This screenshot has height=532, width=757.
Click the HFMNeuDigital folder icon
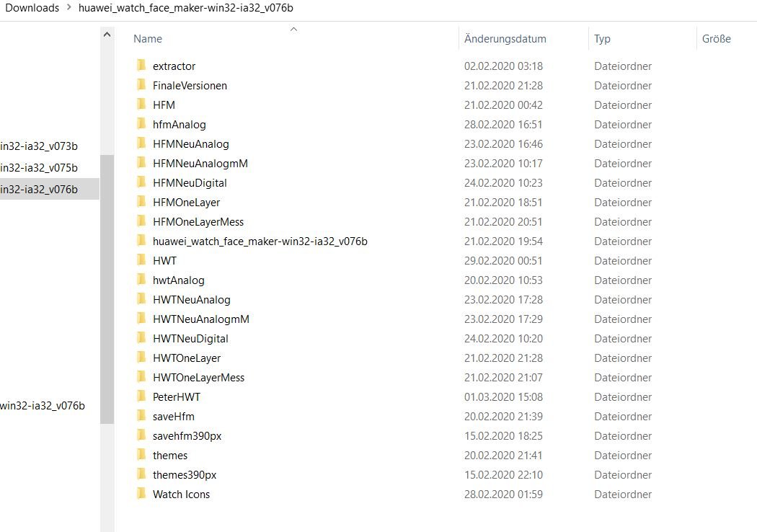141,182
